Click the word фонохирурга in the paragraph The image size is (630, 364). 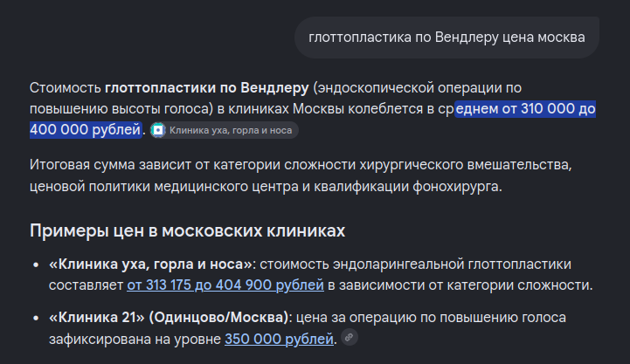click(x=456, y=187)
